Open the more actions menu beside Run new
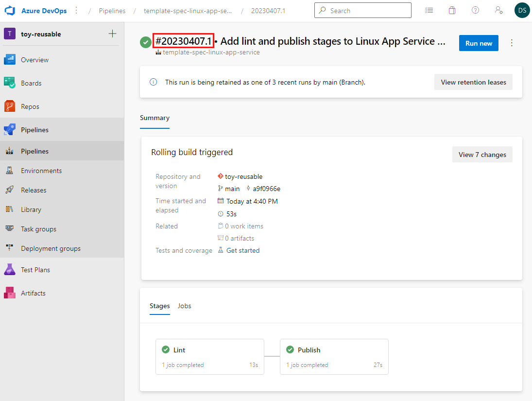The width and height of the screenshot is (532, 401). (x=512, y=43)
